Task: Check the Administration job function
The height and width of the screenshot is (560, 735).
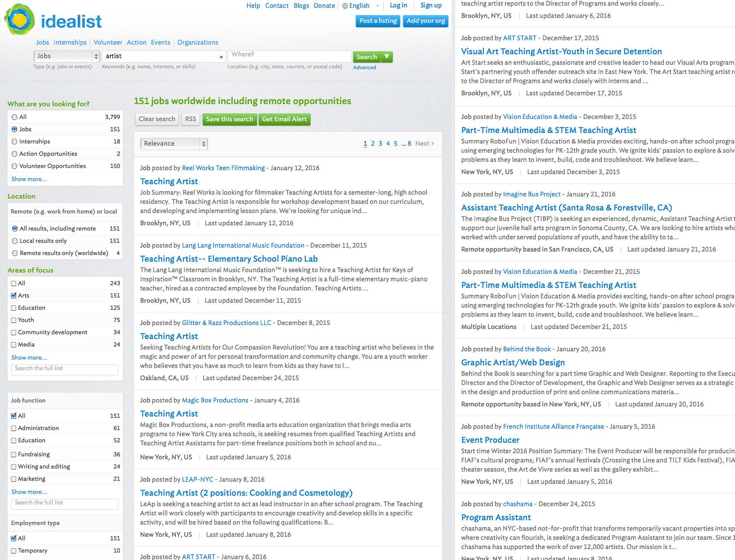Action: [14, 428]
